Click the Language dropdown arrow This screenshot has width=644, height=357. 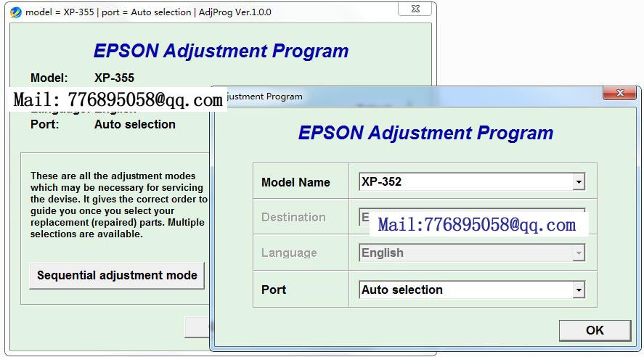point(579,253)
